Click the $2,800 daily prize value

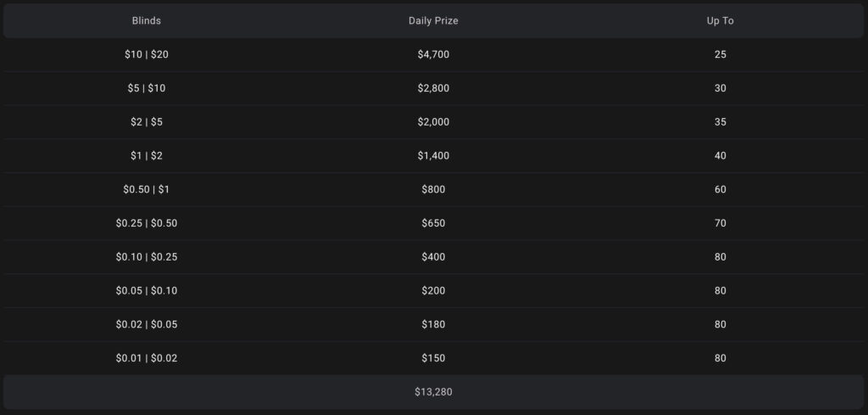coord(433,88)
